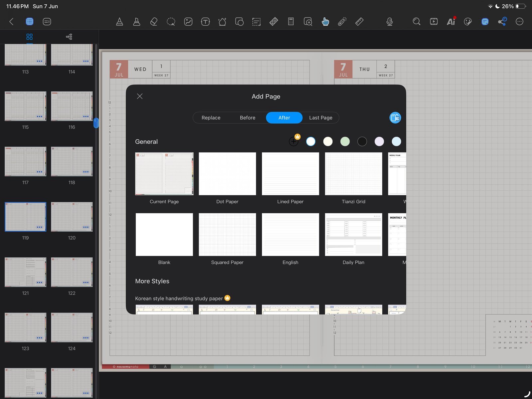The width and height of the screenshot is (532, 399).
Task: Choose the Replace insert option
Action: [211, 118]
